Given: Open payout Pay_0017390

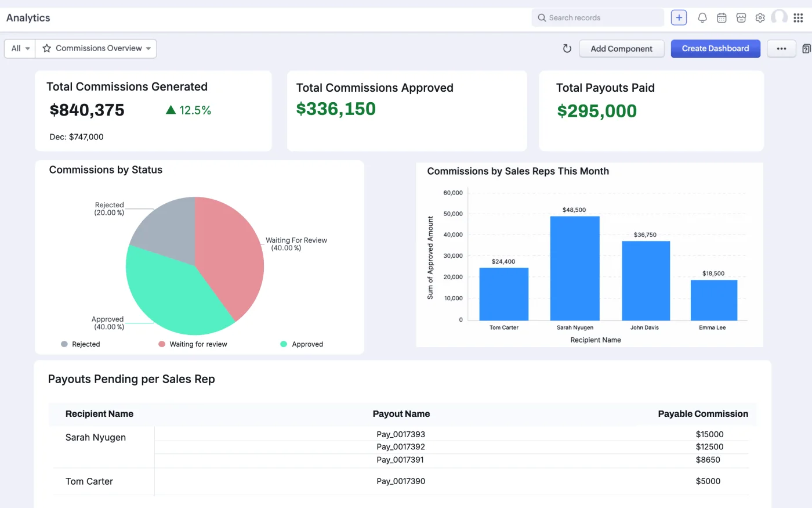Looking at the screenshot, I should coord(401,481).
